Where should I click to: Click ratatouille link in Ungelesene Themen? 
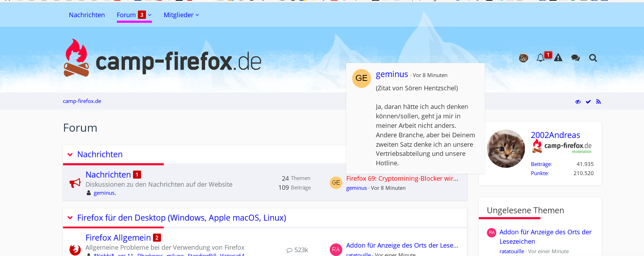tap(512, 251)
